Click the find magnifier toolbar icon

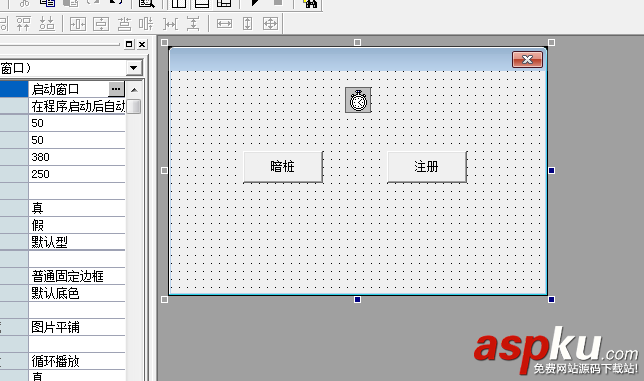tap(146, 3)
